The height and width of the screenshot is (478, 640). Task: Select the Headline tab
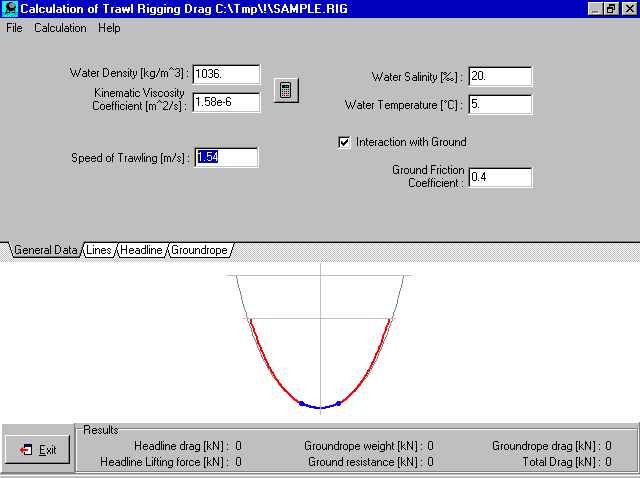coord(141,250)
